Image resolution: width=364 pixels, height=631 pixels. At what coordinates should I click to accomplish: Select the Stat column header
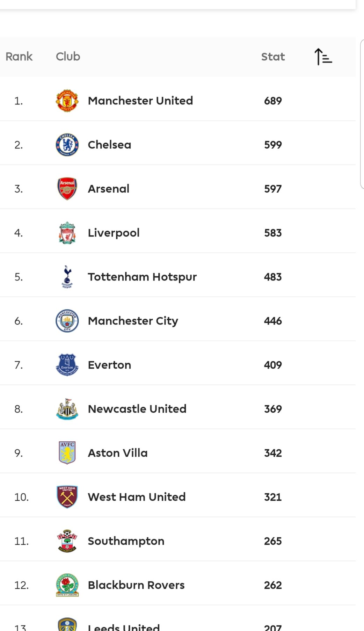pyautogui.click(x=273, y=57)
